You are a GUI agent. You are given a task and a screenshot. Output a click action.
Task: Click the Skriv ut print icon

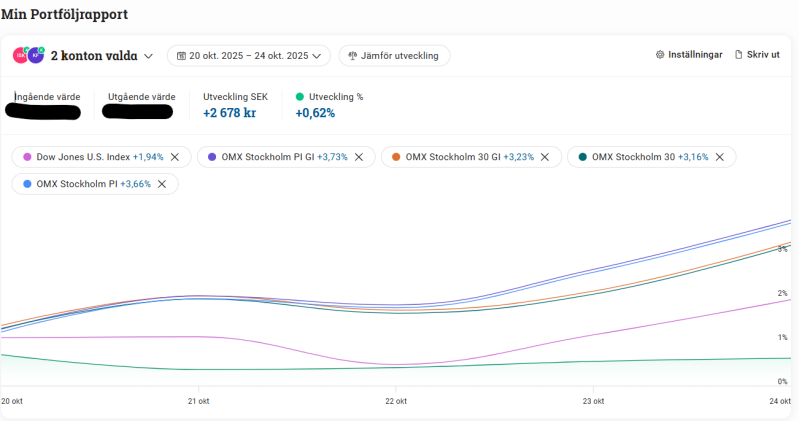(x=739, y=55)
